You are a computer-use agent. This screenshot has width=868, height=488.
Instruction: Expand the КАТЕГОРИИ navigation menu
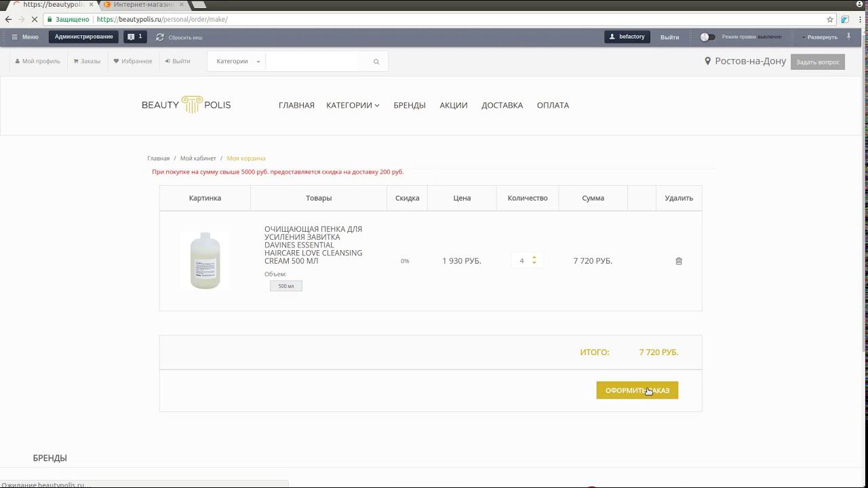point(353,105)
